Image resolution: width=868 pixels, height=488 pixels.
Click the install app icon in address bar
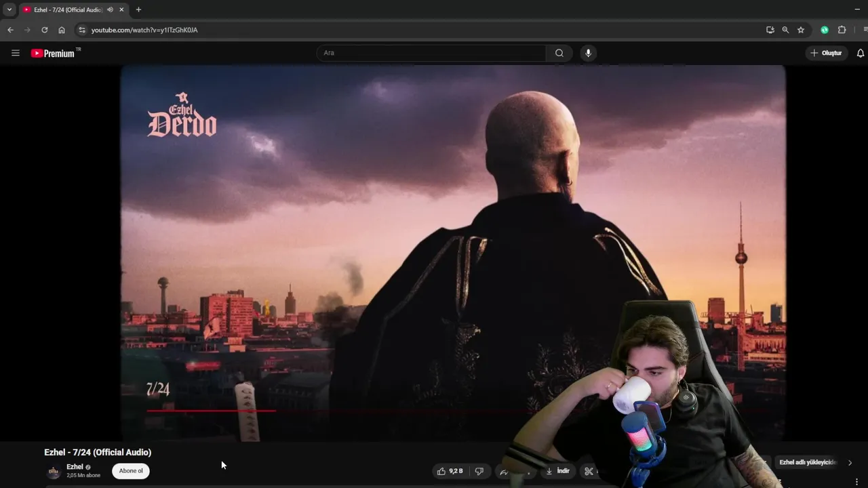click(770, 30)
